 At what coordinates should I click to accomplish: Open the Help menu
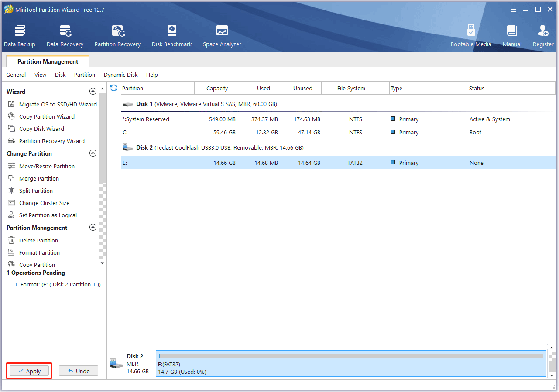[152, 75]
